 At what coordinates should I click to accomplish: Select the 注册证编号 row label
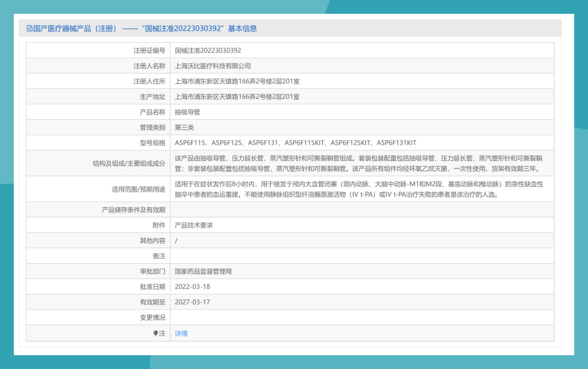pyautogui.click(x=149, y=51)
